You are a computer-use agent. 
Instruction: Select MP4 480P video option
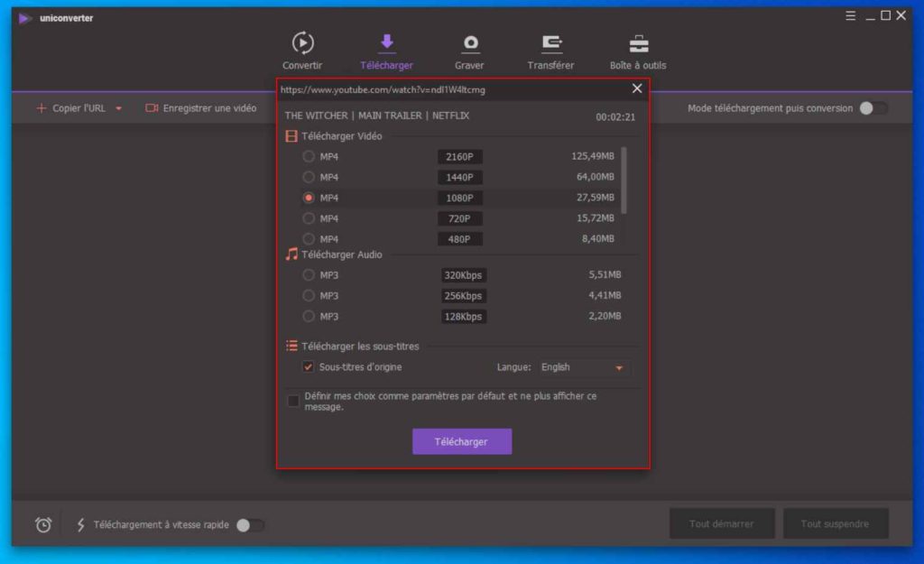click(x=309, y=238)
